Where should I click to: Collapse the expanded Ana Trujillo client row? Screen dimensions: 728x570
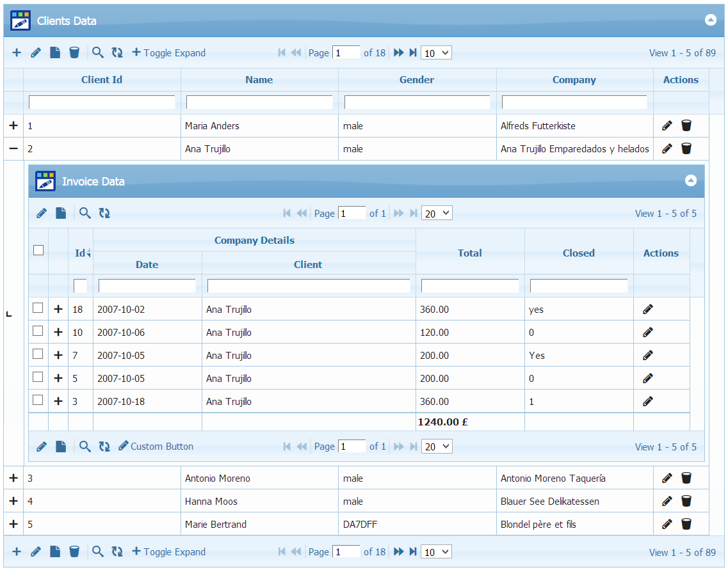pyautogui.click(x=13, y=148)
